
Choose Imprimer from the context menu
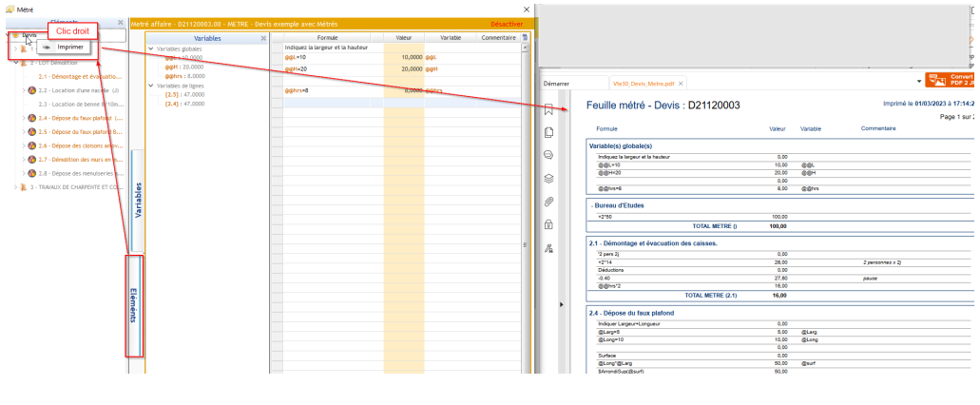[x=69, y=46]
